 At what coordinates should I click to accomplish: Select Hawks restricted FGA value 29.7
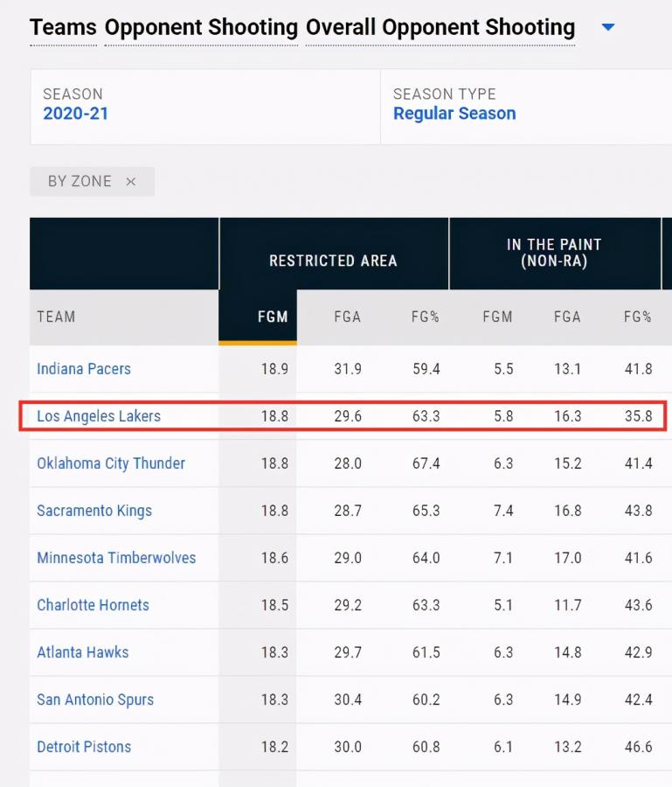pos(348,652)
